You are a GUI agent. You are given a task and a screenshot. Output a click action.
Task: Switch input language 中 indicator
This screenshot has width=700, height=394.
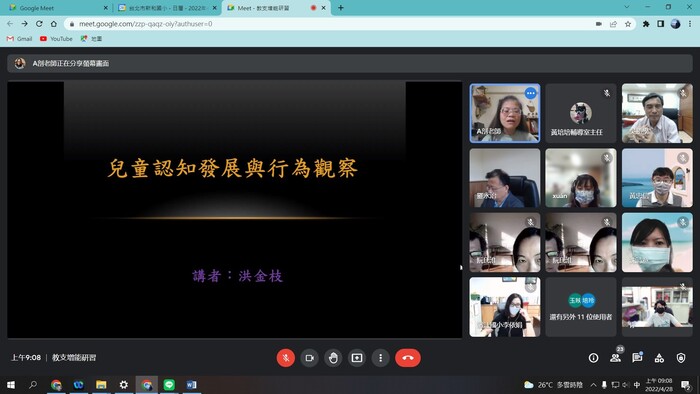tap(637, 385)
